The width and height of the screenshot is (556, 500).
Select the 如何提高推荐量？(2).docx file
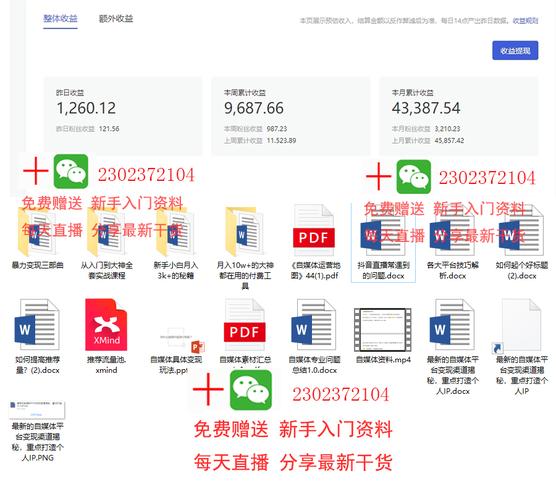[x=37, y=335]
